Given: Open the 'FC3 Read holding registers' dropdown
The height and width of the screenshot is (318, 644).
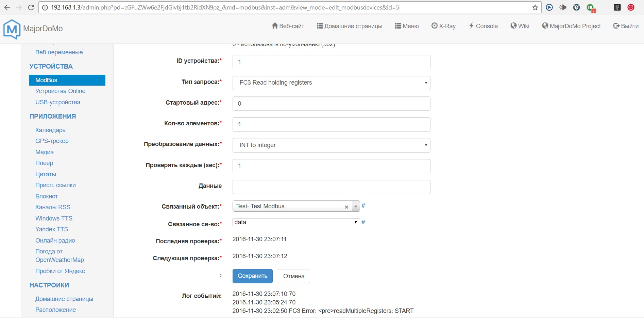Looking at the screenshot, I should pos(331,83).
